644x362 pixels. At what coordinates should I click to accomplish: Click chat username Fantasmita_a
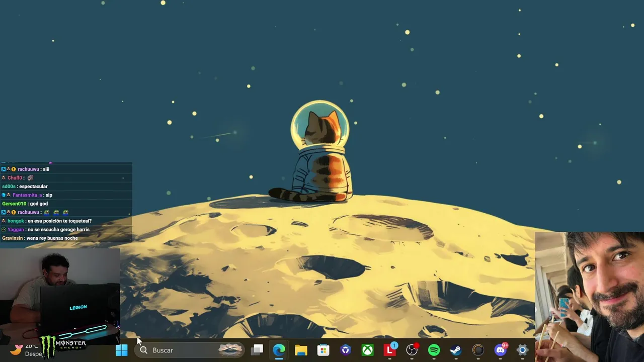tap(27, 195)
